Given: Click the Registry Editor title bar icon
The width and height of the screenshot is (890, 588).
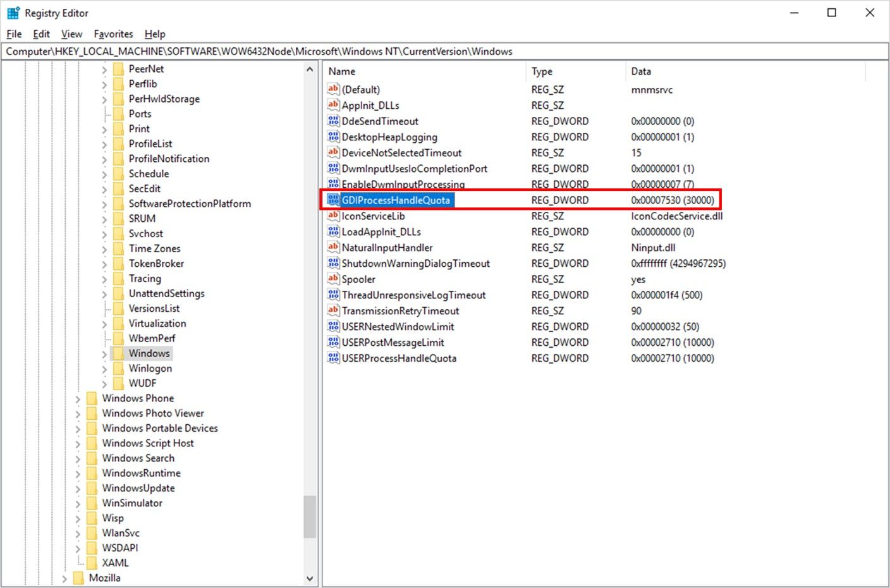Looking at the screenshot, I should (x=13, y=13).
